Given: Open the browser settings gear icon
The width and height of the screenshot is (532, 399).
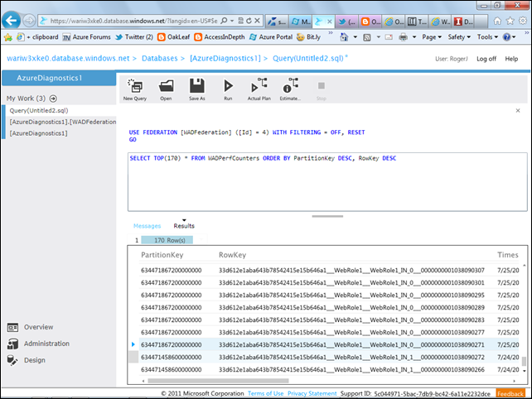Looking at the screenshot, I should pyautogui.click(x=523, y=21).
